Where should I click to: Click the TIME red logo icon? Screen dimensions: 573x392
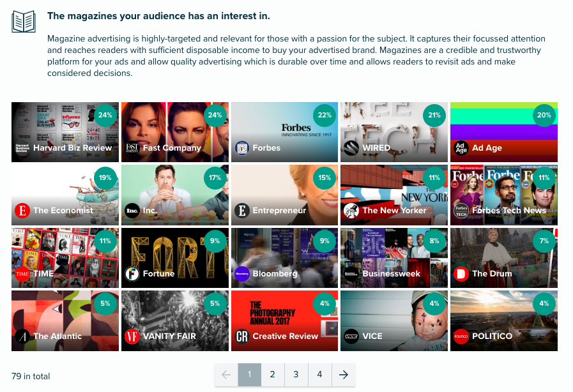pos(22,274)
